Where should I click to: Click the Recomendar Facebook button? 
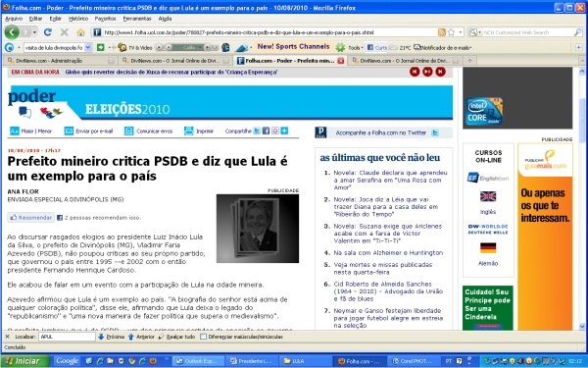(31, 217)
